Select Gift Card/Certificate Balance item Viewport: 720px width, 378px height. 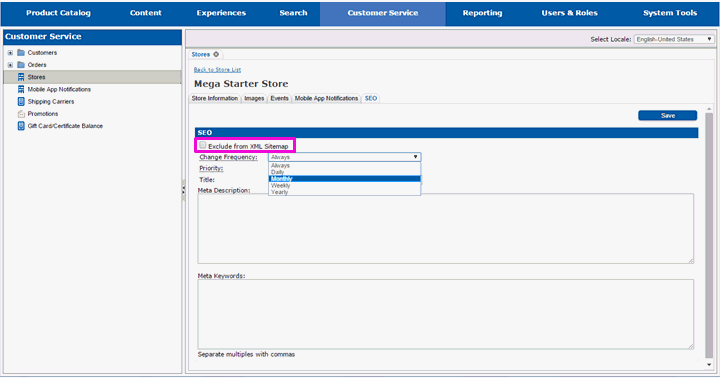pyautogui.click(x=65, y=126)
